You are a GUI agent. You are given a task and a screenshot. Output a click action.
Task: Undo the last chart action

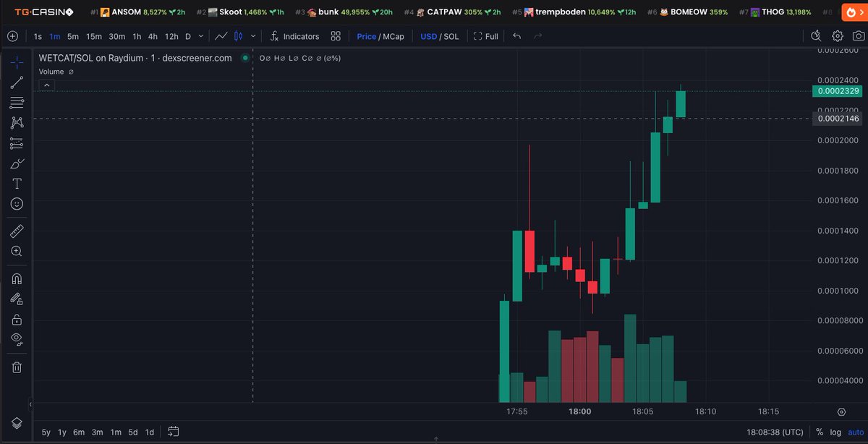[x=516, y=36]
